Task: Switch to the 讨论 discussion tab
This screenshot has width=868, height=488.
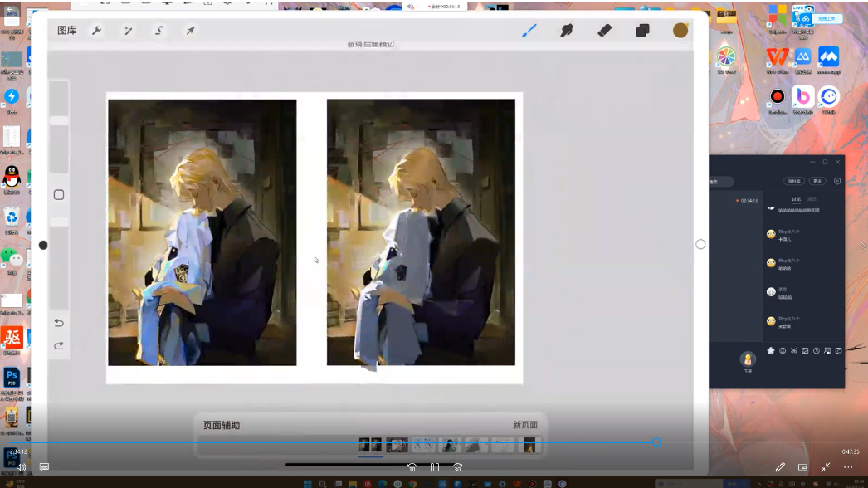Action: (x=796, y=199)
